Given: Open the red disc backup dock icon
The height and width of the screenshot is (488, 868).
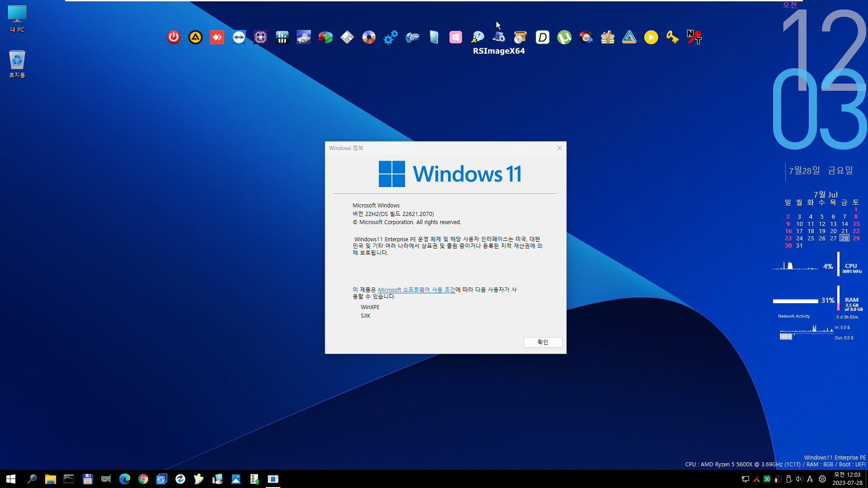Looking at the screenshot, I should tap(586, 37).
